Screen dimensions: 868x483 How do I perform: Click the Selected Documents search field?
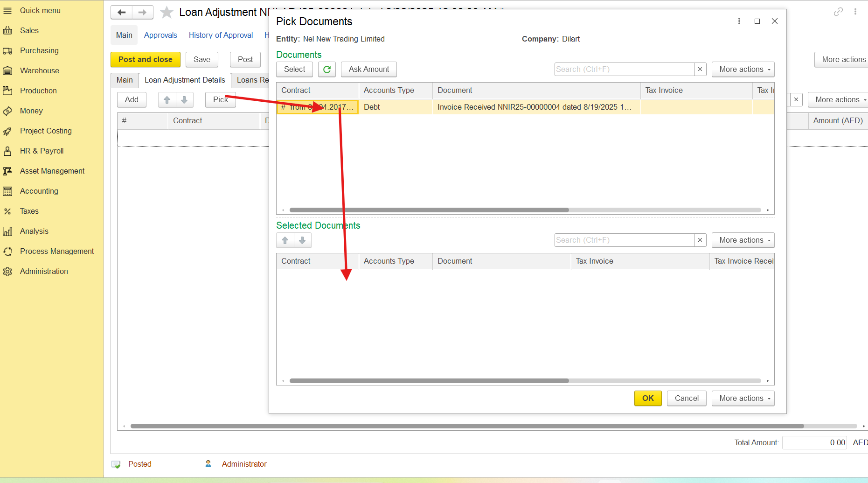(624, 240)
